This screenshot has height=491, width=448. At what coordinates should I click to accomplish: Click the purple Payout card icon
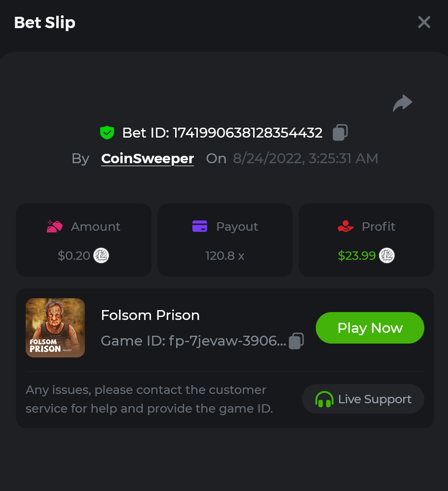(200, 226)
